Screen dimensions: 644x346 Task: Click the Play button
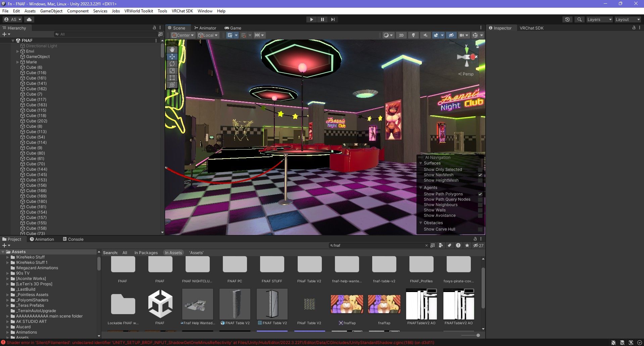(x=311, y=19)
